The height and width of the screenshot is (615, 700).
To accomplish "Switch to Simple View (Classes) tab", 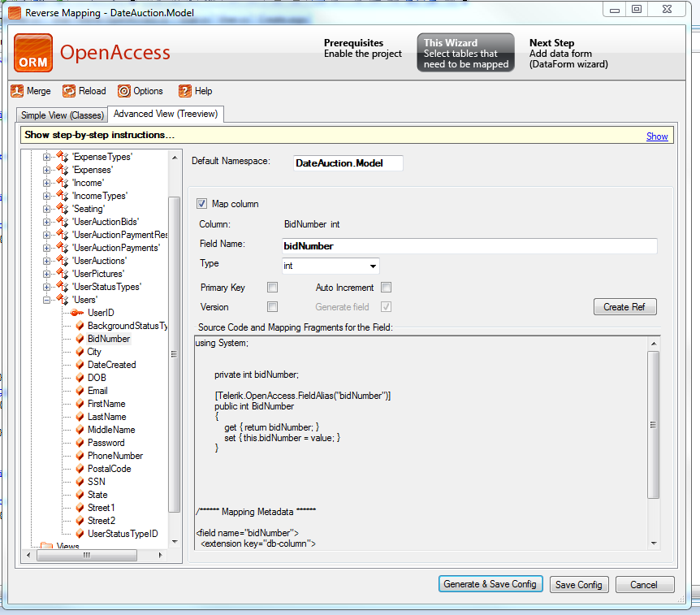I will click(x=62, y=115).
